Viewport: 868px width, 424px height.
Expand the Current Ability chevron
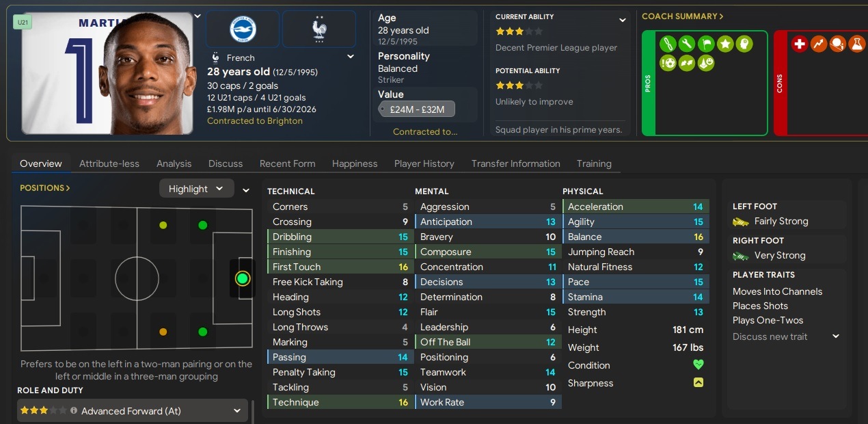(x=622, y=21)
